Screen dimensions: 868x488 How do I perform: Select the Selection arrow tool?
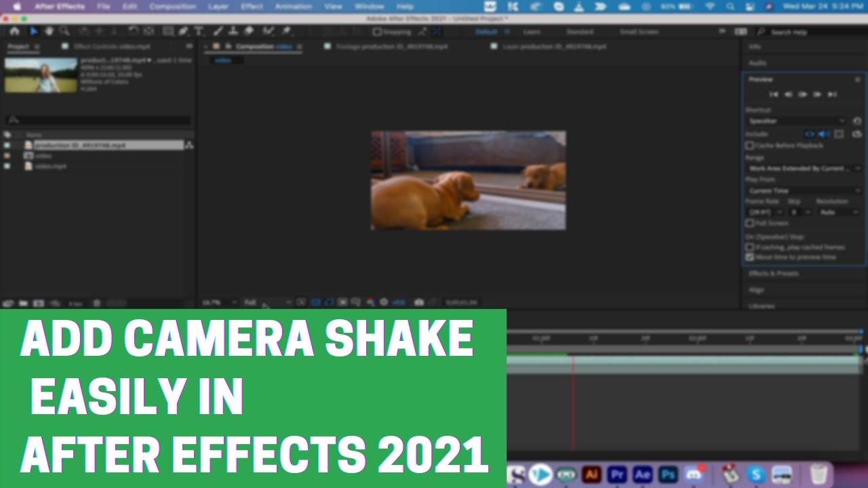(34, 31)
